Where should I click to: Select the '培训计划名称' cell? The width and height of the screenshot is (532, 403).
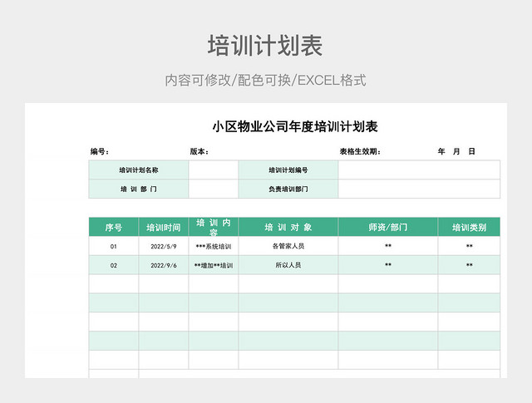tap(139, 170)
